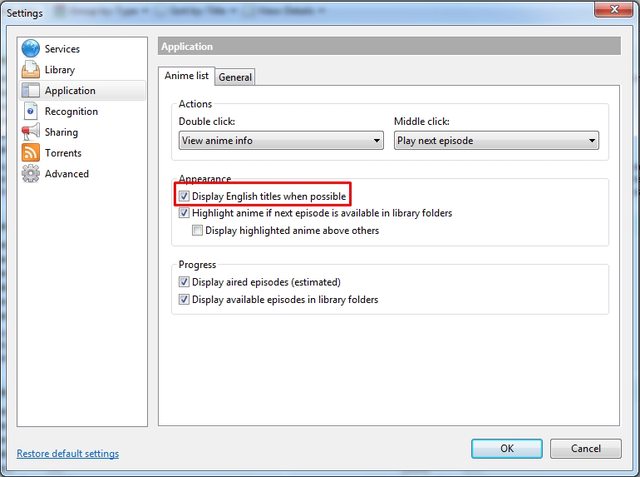
Task: Open the Double click action dropdown
Action: pos(281,141)
